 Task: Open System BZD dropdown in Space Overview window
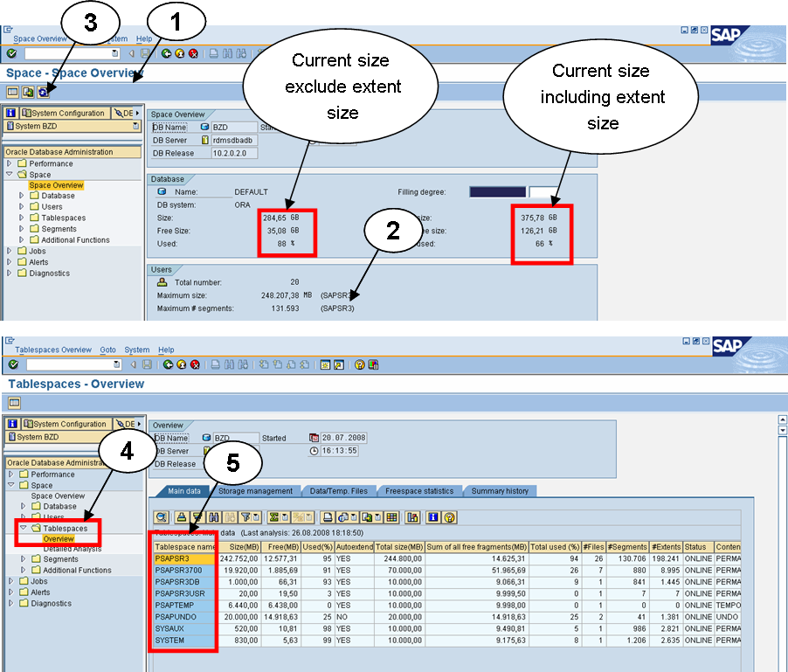(135, 126)
